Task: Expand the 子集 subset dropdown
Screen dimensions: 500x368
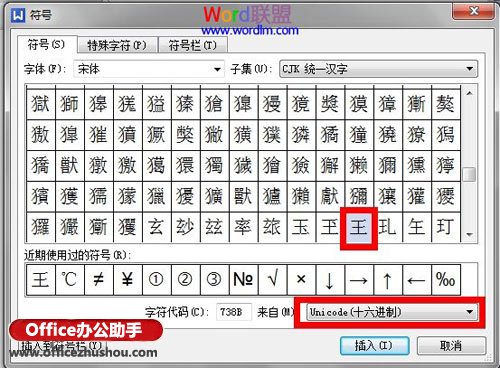Action: (x=378, y=69)
